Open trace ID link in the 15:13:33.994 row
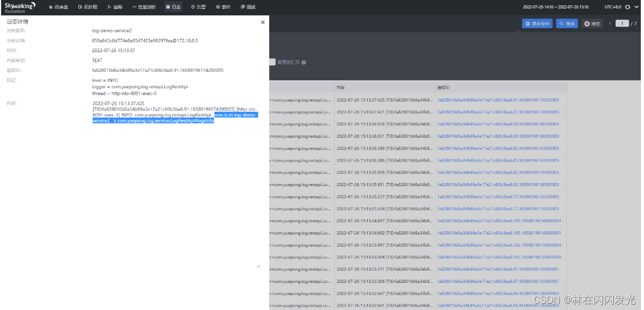644x310 pixels. [499, 257]
